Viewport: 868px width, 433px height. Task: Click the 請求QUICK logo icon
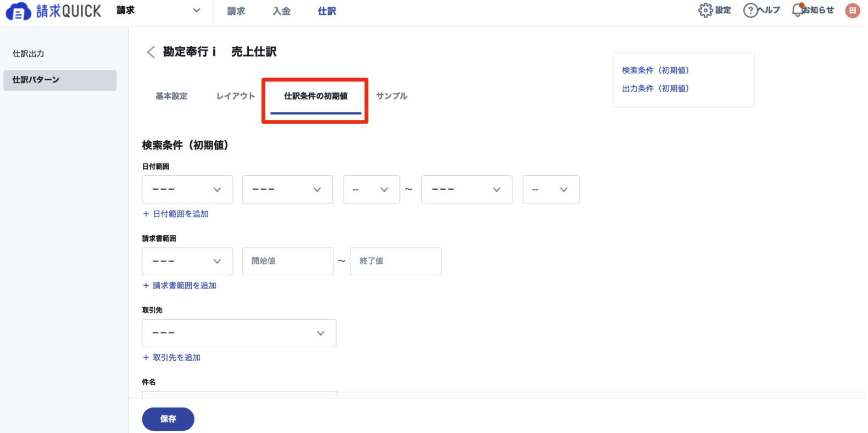pos(18,12)
